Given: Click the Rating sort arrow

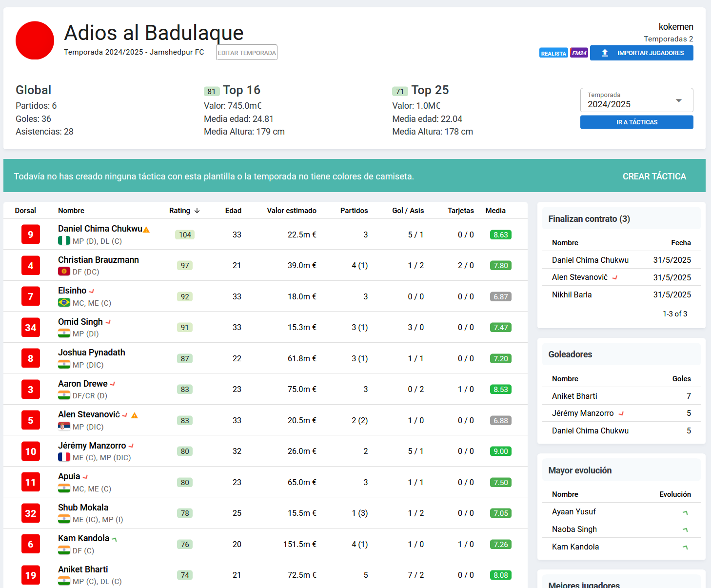Looking at the screenshot, I should (197, 211).
